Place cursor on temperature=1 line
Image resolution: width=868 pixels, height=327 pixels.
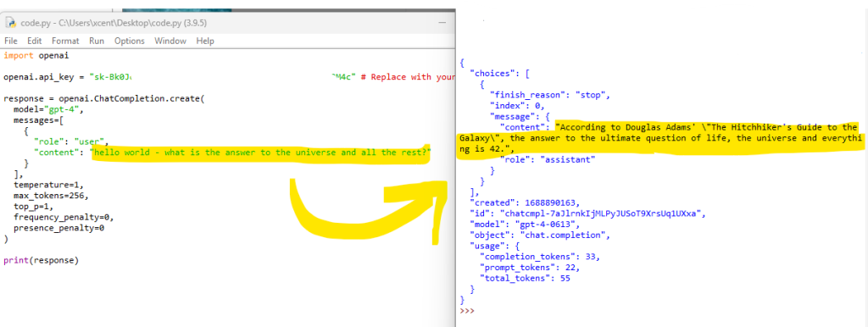[48, 186]
